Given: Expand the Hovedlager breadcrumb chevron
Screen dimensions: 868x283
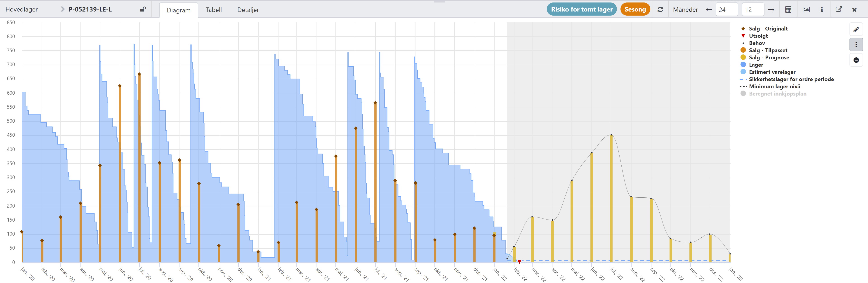Looking at the screenshot, I should [62, 9].
